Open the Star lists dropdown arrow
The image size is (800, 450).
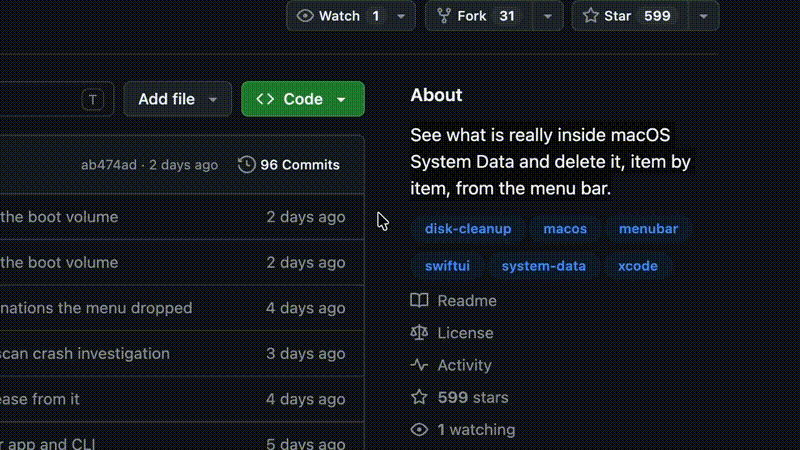pos(704,16)
